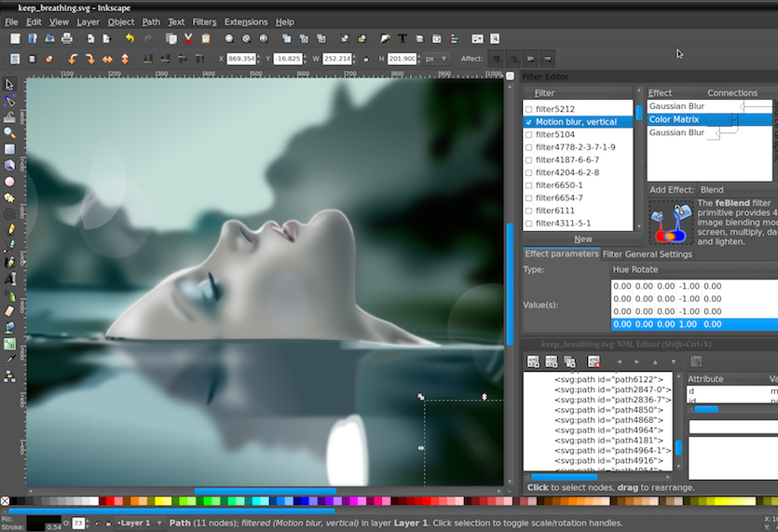Click the red color palette swatch
The image size is (778, 532).
110,501
